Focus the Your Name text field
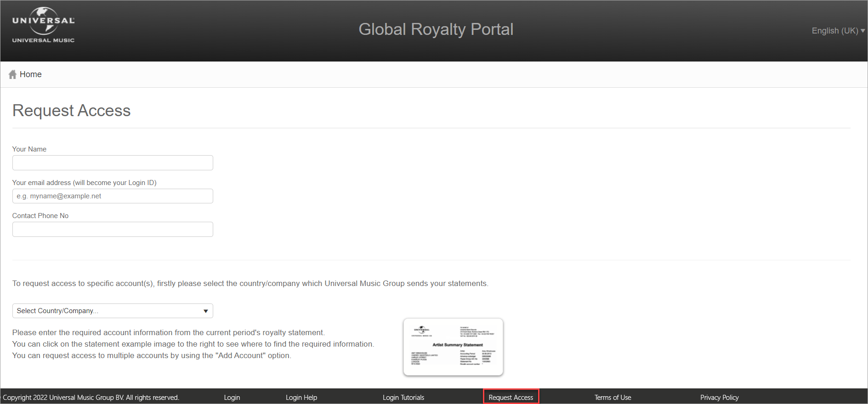This screenshot has width=868, height=404. click(x=113, y=163)
